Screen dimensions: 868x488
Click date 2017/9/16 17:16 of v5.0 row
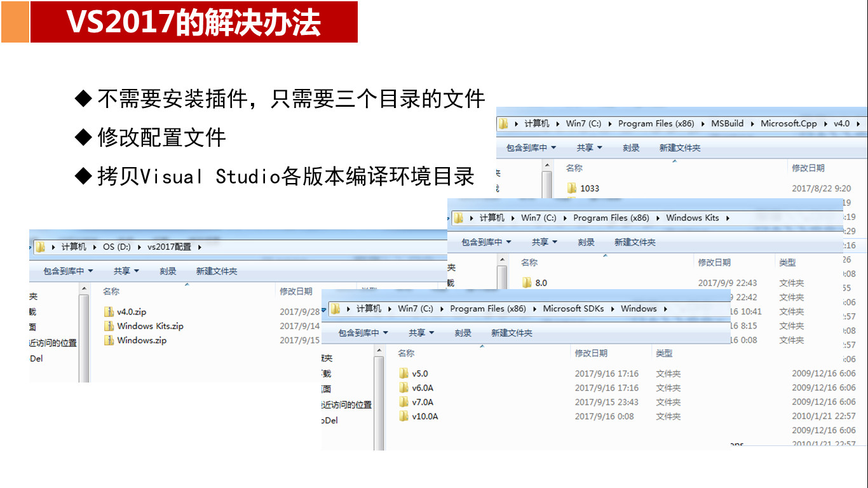click(607, 374)
